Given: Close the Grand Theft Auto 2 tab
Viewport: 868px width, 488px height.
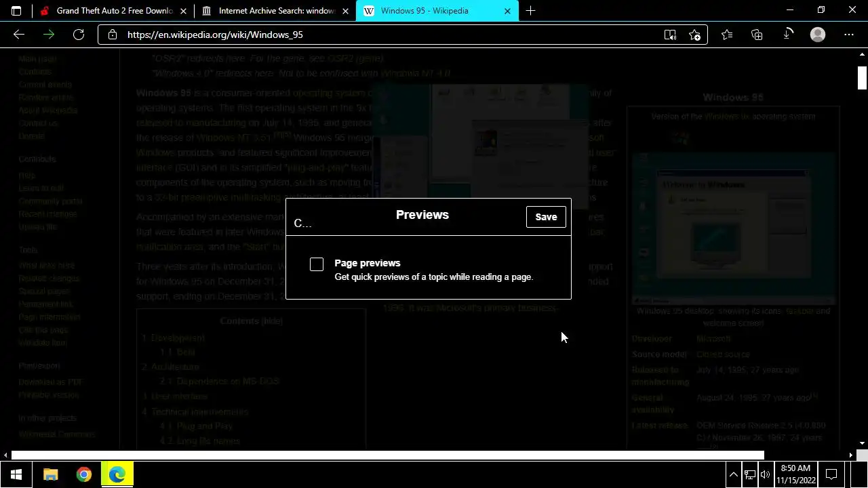Looking at the screenshot, I should pos(184,11).
